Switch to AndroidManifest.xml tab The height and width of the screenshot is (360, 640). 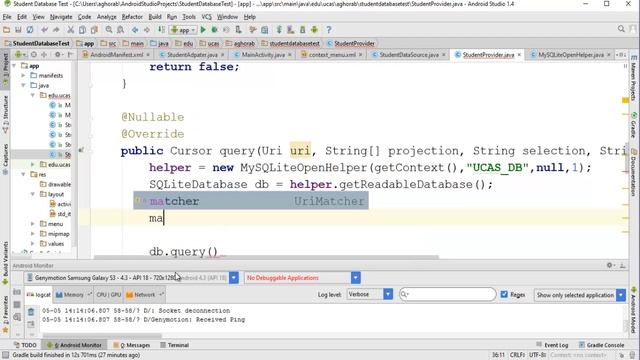[x=116, y=55]
